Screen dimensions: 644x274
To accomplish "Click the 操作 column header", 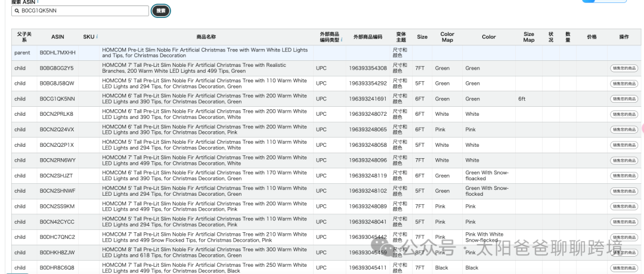I will click(624, 37).
